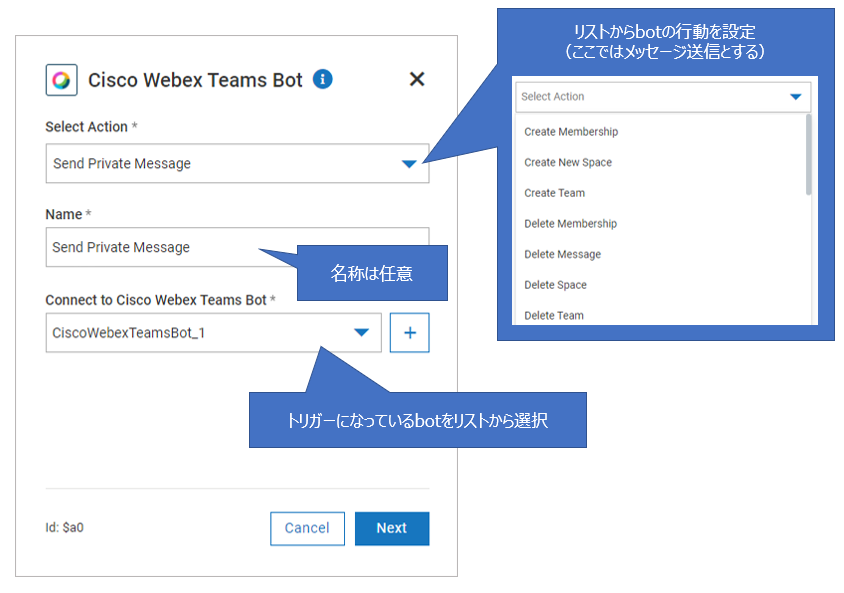
Task: Open the CiscoWebexTeamsBot_1 connection dropdown
Action: pyautogui.click(x=362, y=333)
